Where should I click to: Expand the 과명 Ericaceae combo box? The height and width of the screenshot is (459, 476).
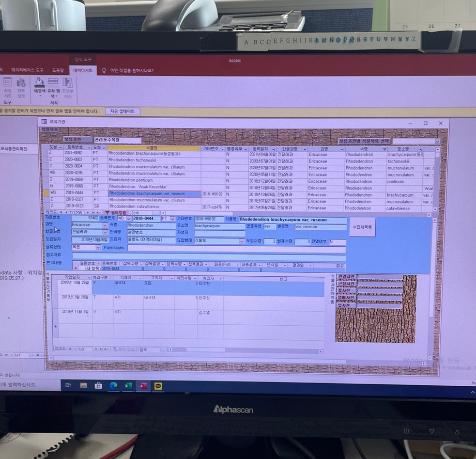point(105,225)
